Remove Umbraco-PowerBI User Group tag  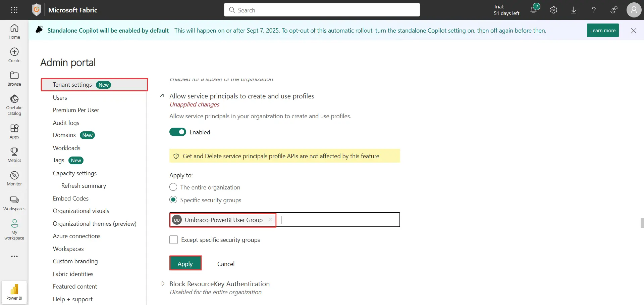(270, 220)
